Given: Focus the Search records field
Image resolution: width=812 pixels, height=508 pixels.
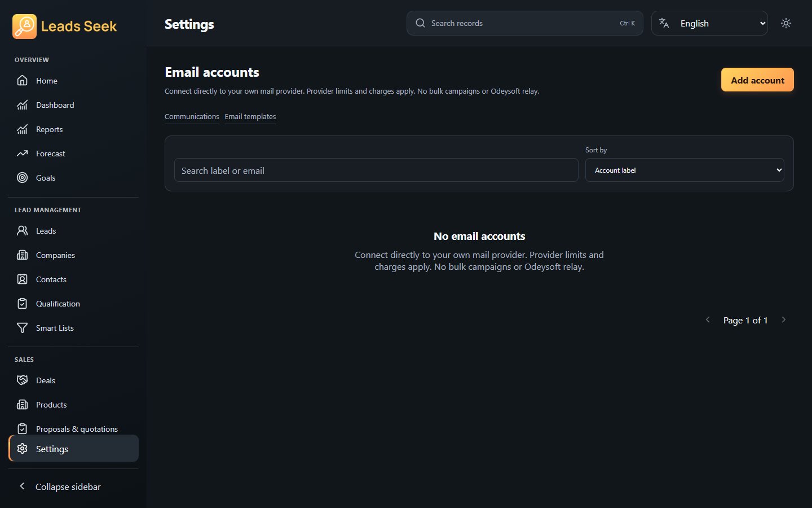Looking at the screenshot, I should click(524, 23).
